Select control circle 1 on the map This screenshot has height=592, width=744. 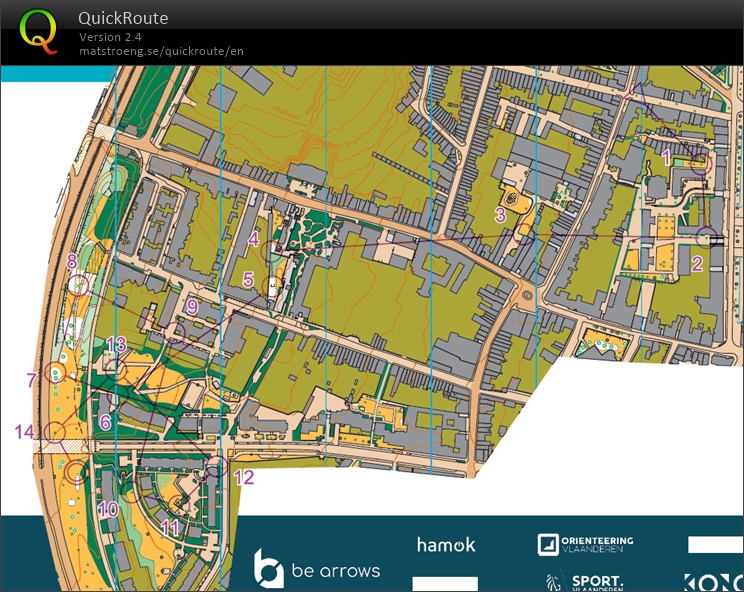tap(702, 162)
